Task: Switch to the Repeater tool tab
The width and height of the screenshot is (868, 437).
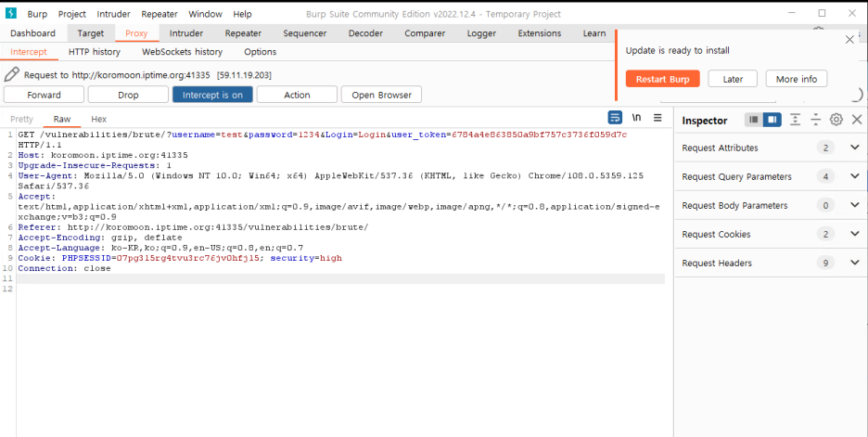Action: 243,33
